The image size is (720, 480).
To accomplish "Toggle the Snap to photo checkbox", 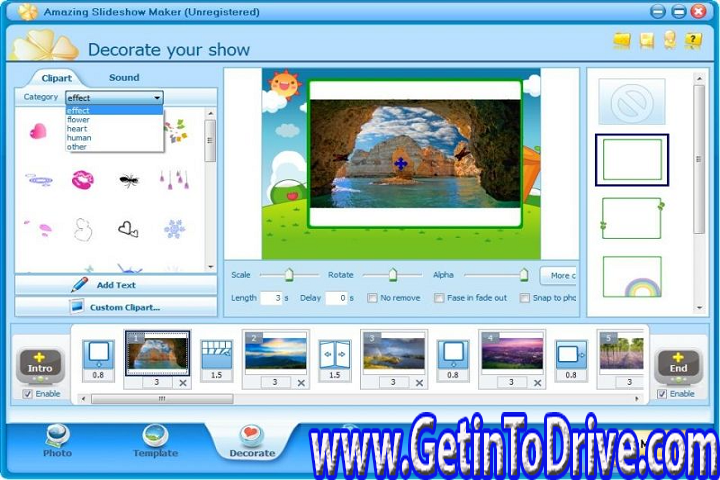I will (524, 298).
